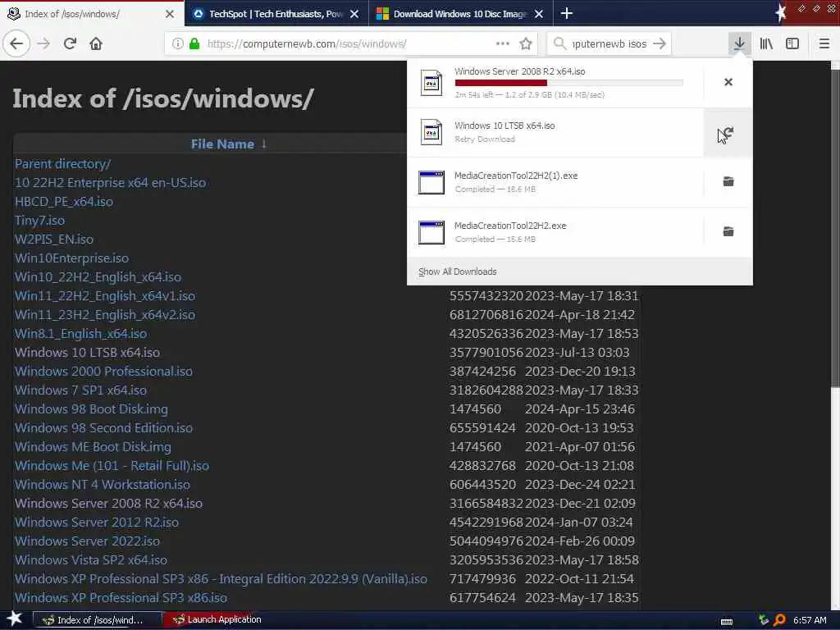This screenshot has width=840, height=630.
Task: Open Windows 2000 Professional.iso link
Action: tap(103, 371)
